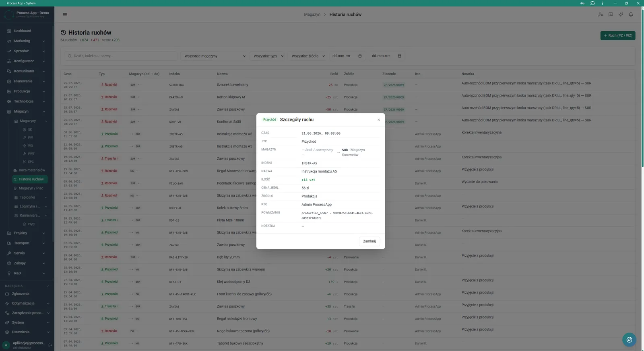Click the Czas column header
The height and width of the screenshot is (351, 644).
point(67,74)
